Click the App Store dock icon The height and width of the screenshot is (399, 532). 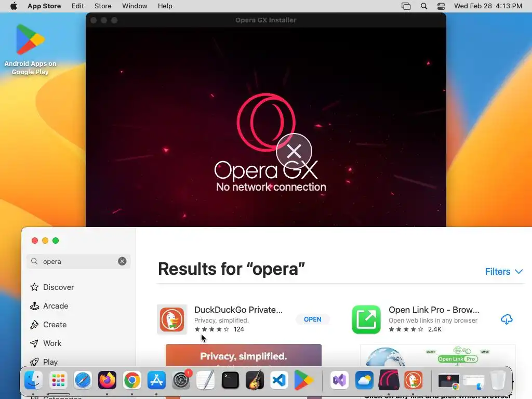click(156, 380)
